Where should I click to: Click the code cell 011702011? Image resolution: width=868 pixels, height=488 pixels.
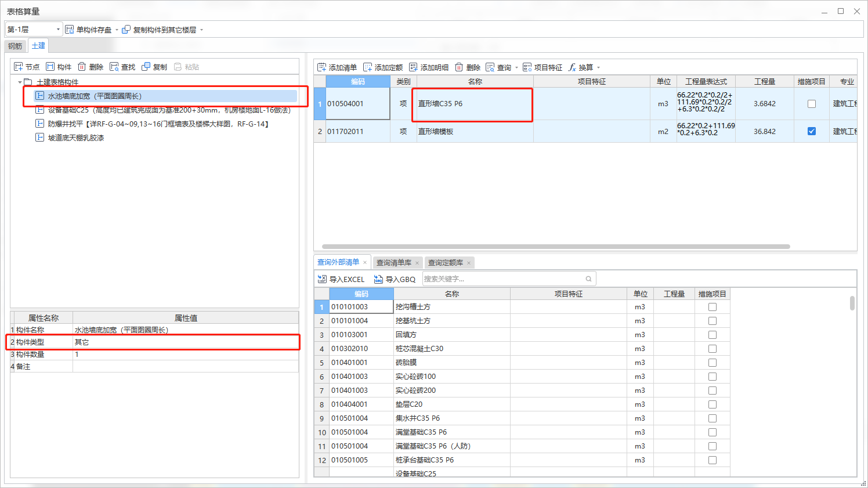358,131
